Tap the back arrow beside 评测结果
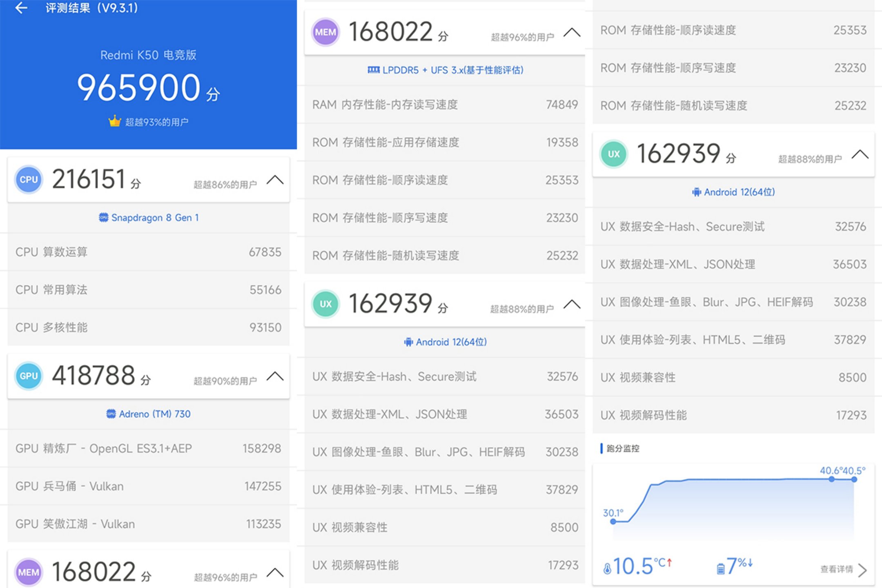The image size is (882, 588). [21, 8]
